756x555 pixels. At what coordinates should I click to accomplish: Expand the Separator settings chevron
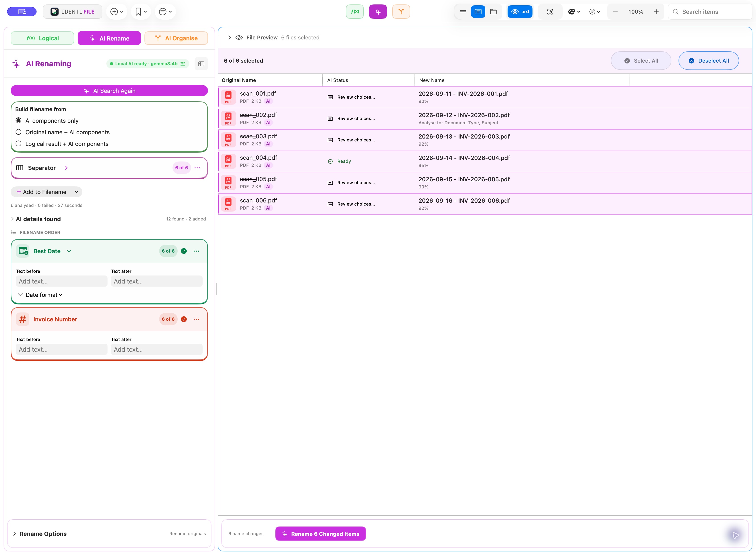[66, 168]
